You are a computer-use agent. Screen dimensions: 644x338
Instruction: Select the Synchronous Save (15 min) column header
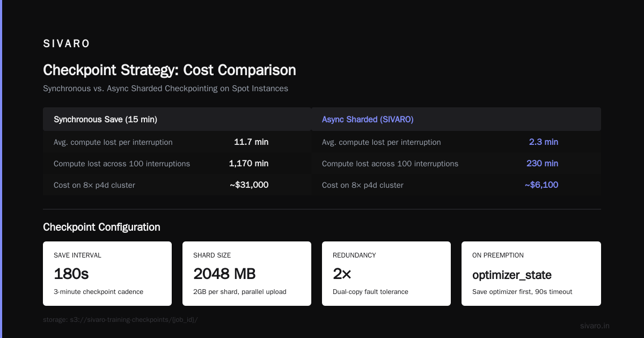tap(177, 119)
